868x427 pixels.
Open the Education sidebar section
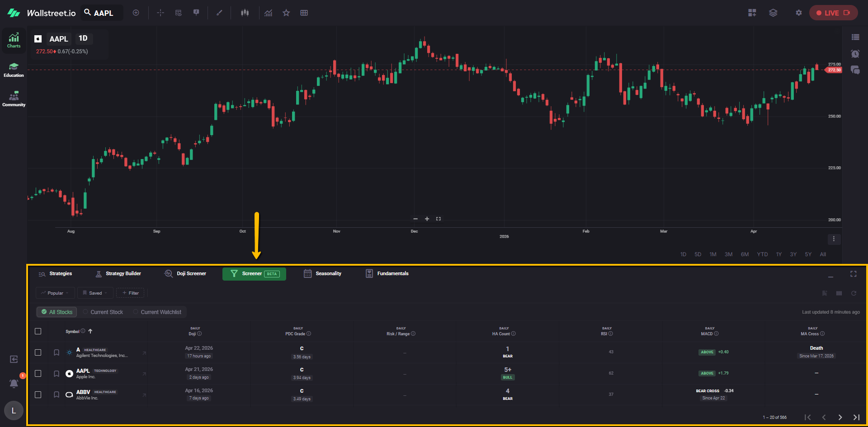14,70
